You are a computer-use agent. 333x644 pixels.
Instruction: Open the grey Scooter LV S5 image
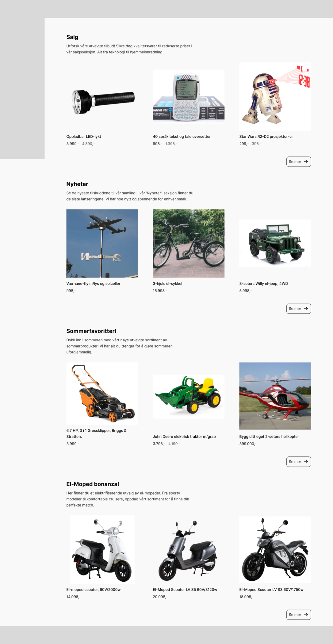click(189, 549)
